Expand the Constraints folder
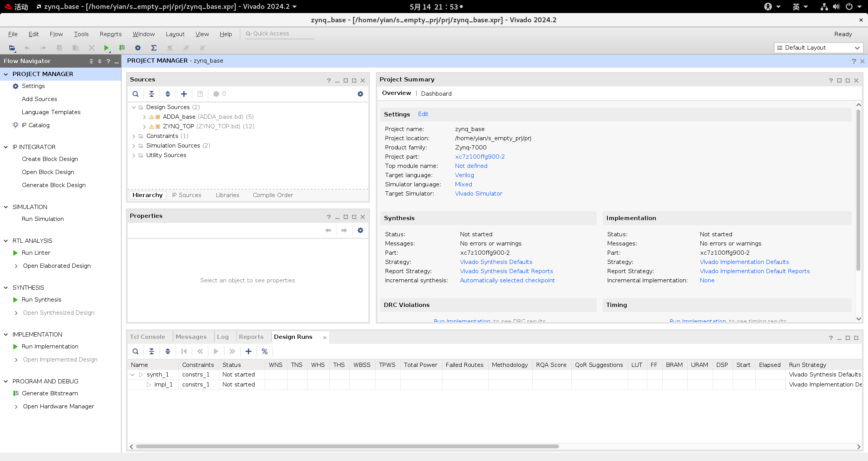Image resolution: width=868 pixels, height=461 pixels. 133,136
